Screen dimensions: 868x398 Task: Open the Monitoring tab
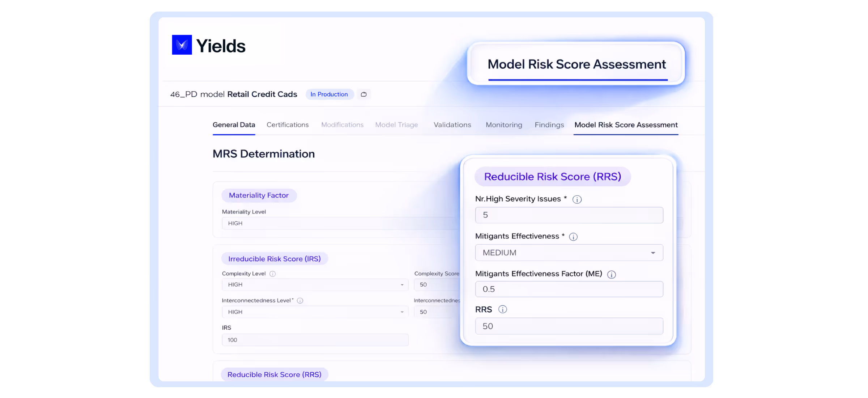pos(504,125)
